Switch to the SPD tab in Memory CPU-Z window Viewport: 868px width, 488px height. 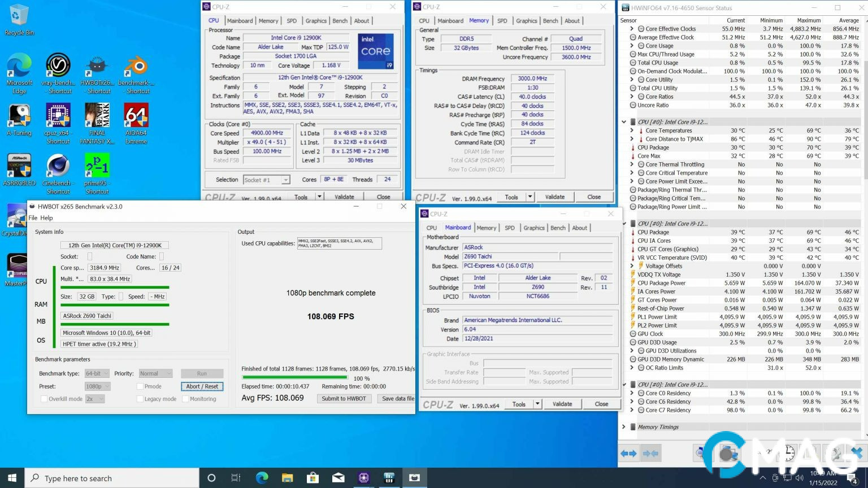click(502, 21)
